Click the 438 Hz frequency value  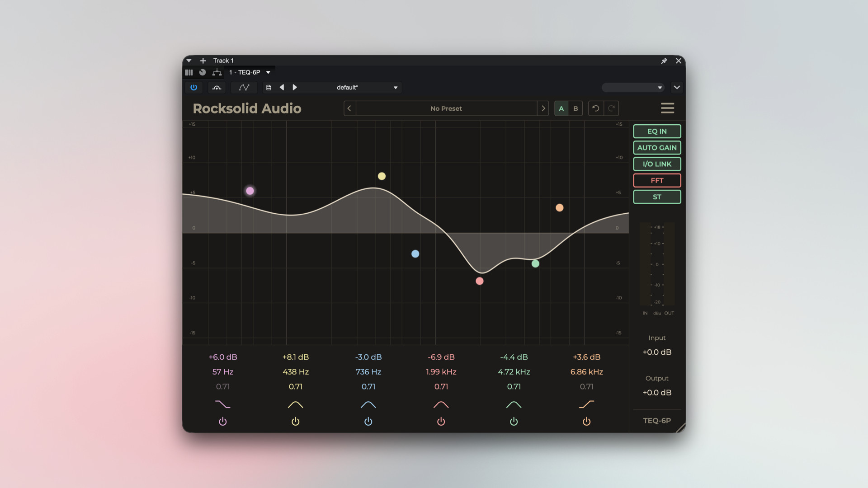coord(296,372)
